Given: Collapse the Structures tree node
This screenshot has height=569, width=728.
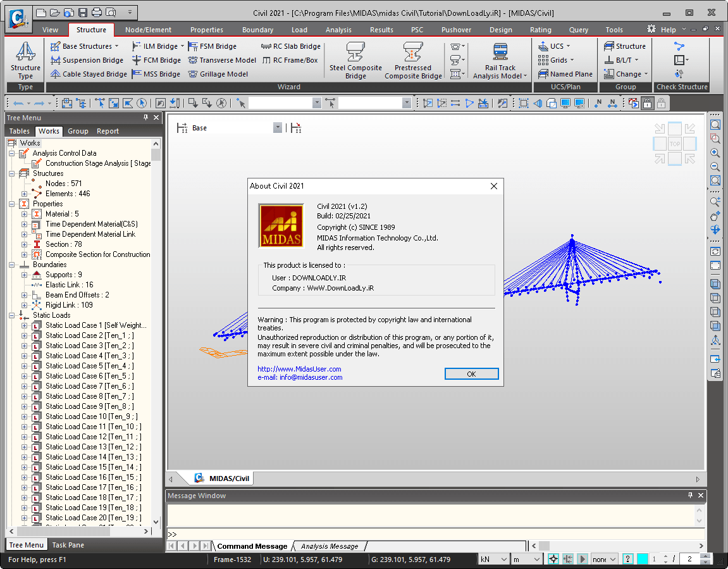Looking at the screenshot, I should tap(11, 173).
